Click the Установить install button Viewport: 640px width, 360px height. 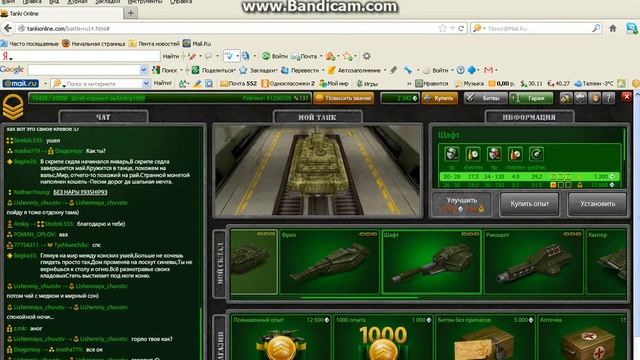598,204
